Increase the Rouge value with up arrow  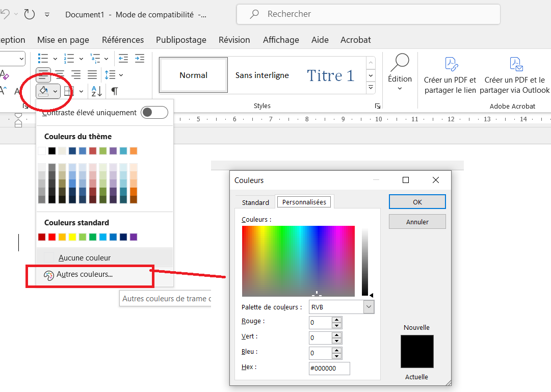tap(336, 320)
